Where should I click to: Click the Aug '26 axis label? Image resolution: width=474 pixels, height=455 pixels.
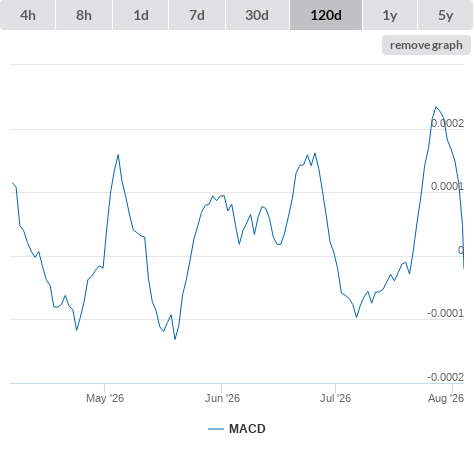[x=446, y=398]
